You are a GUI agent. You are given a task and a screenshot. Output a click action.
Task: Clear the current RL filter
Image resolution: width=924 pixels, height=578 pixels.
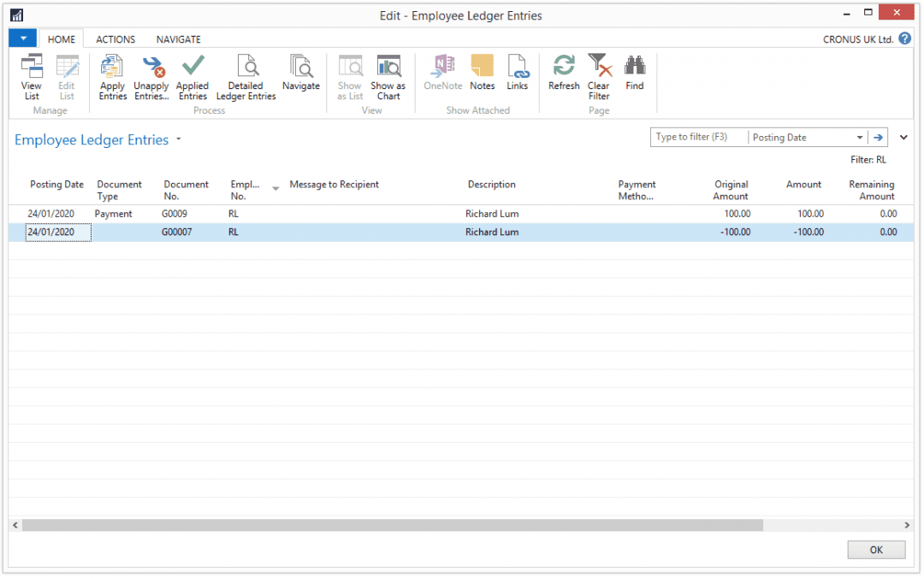pos(599,77)
